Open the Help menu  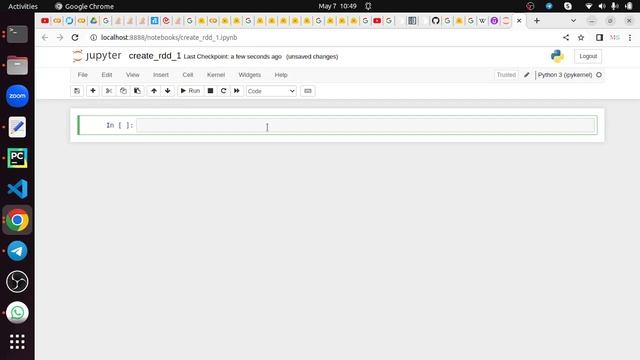[281, 75]
